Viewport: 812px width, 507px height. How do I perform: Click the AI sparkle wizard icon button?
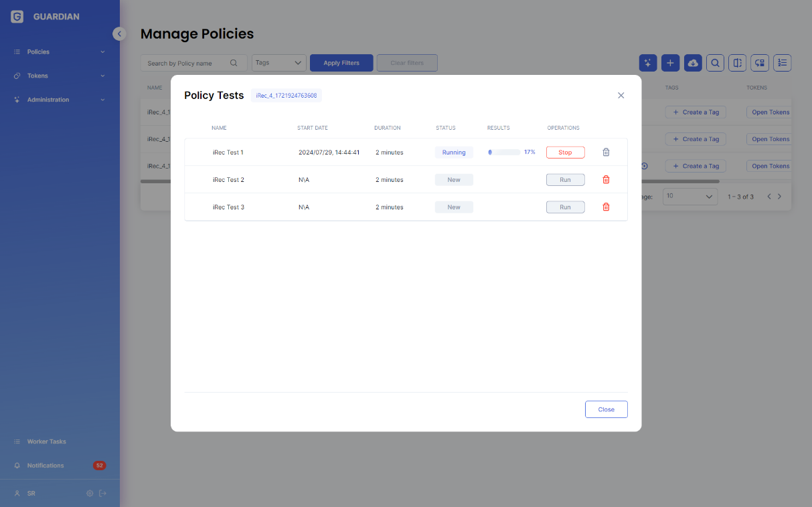coord(648,63)
